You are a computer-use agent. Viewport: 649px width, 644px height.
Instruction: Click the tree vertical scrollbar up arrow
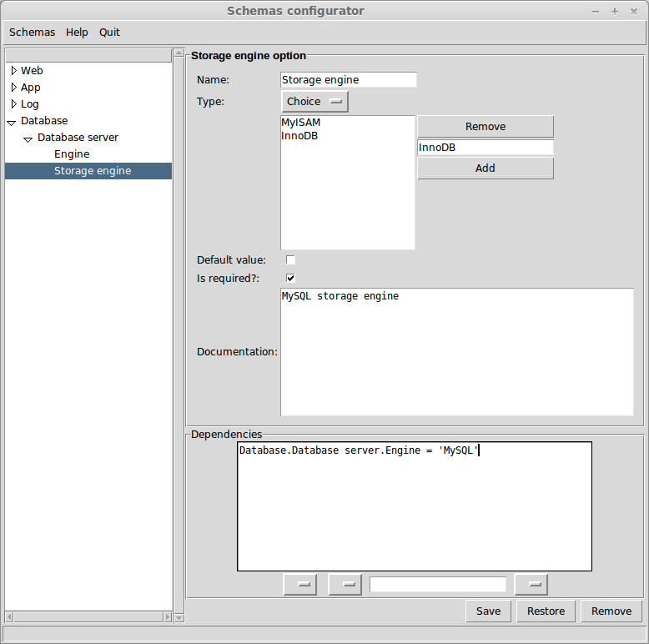point(179,53)
